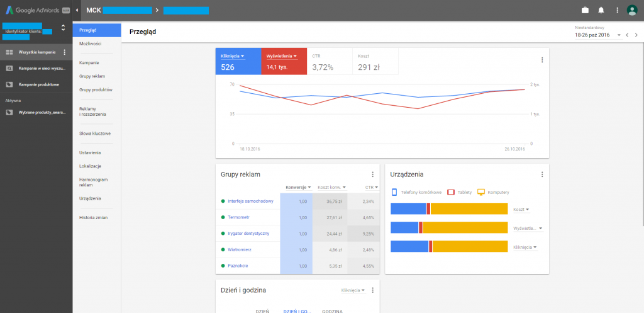Click the tag icon of Wybrane produkty campaign

pyautogui.click(x=9, y=112)
